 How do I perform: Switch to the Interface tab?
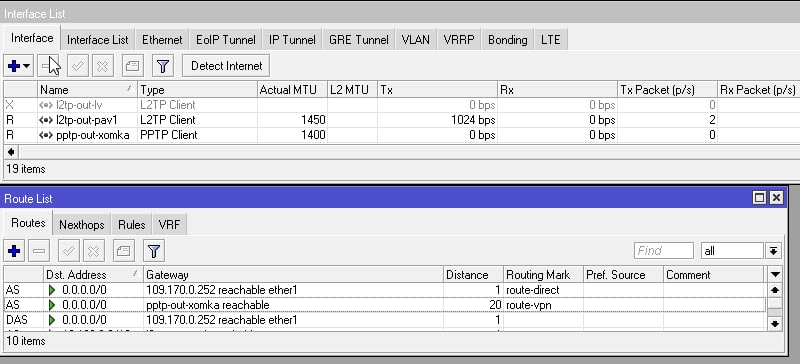pos(32,38)
